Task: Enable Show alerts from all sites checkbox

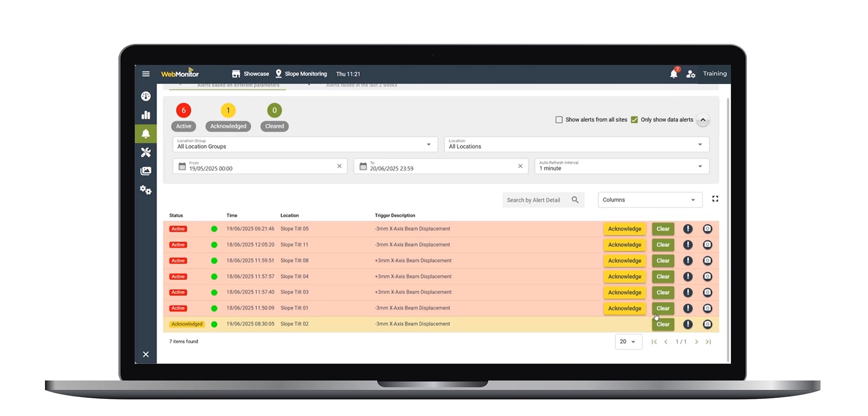Action: coord(559,120)
